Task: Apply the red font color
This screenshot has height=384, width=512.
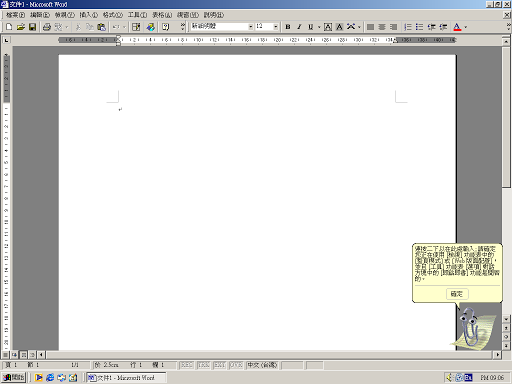Action: pos(457,27)
